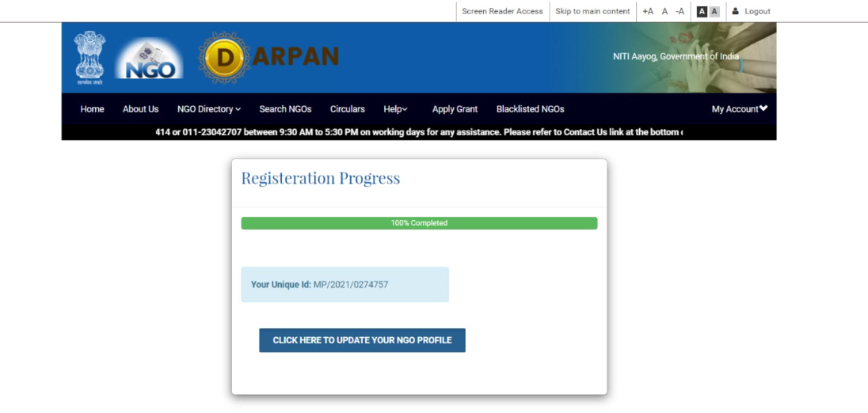The width and height of the screenshot is (868, 413).
Task: Open Search NGOs page
Action: [x=285, y=109]
